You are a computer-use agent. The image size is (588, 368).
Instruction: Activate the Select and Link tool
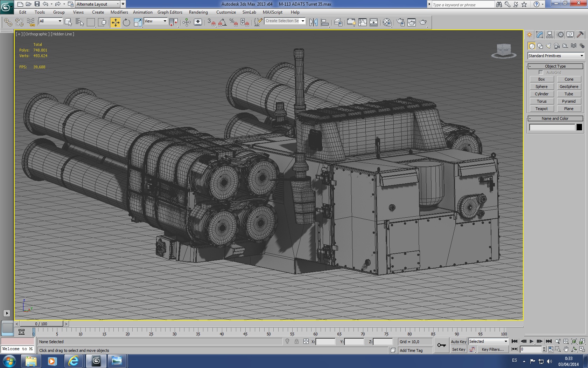click(8, 22)
